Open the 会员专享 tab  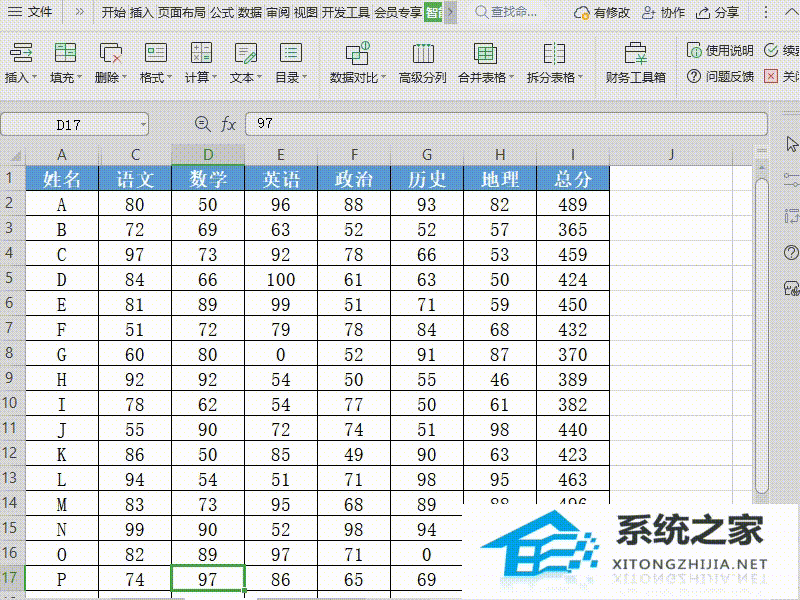[398, 12]
